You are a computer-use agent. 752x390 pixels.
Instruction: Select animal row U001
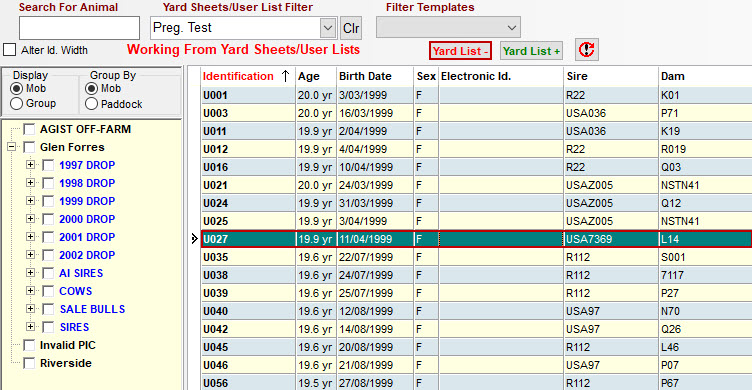click(477, 95)
